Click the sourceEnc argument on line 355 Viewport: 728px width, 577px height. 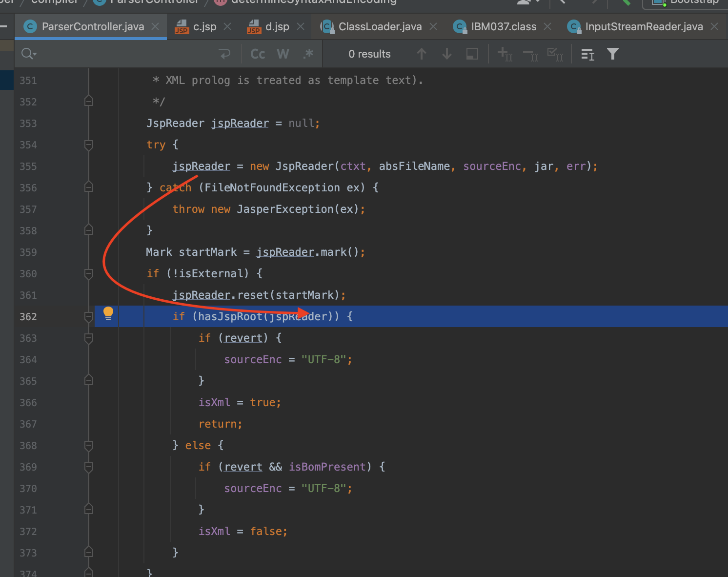pyautogui.click(x=492, y=166)
